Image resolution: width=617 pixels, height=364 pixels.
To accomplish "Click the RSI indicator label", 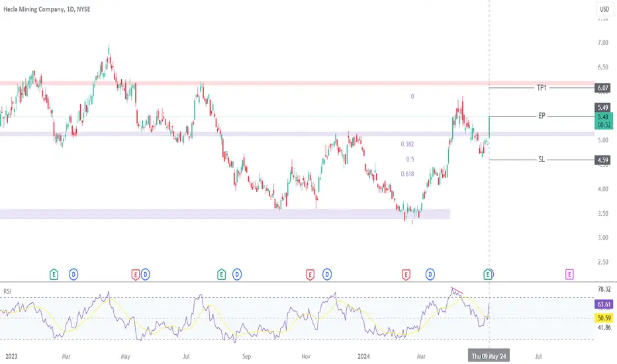I will click(x=7, y=291).
